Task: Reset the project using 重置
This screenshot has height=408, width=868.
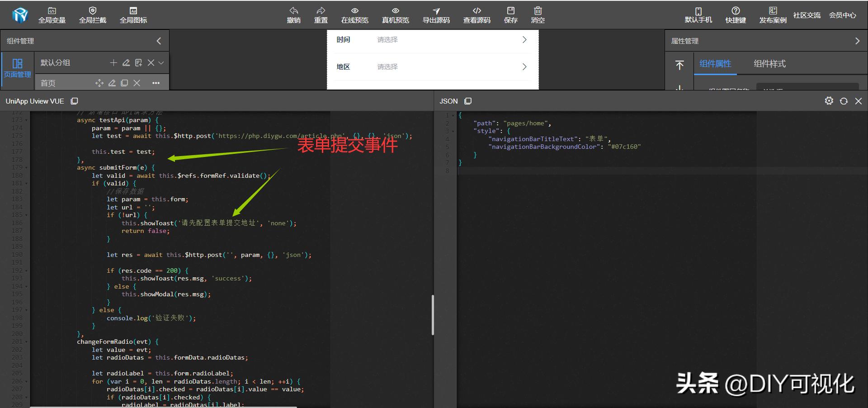Action: [x=321, y=14]
